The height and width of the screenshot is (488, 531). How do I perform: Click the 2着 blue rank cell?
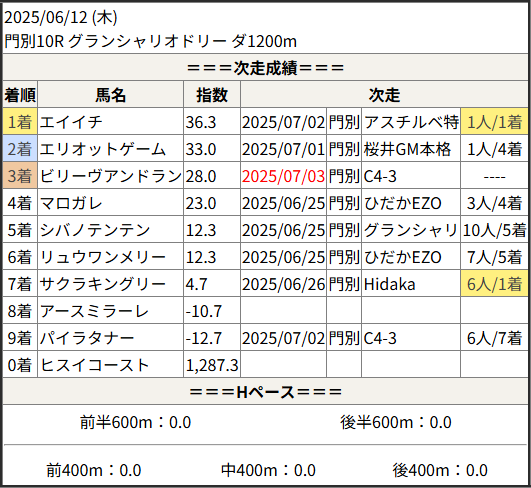20,149
